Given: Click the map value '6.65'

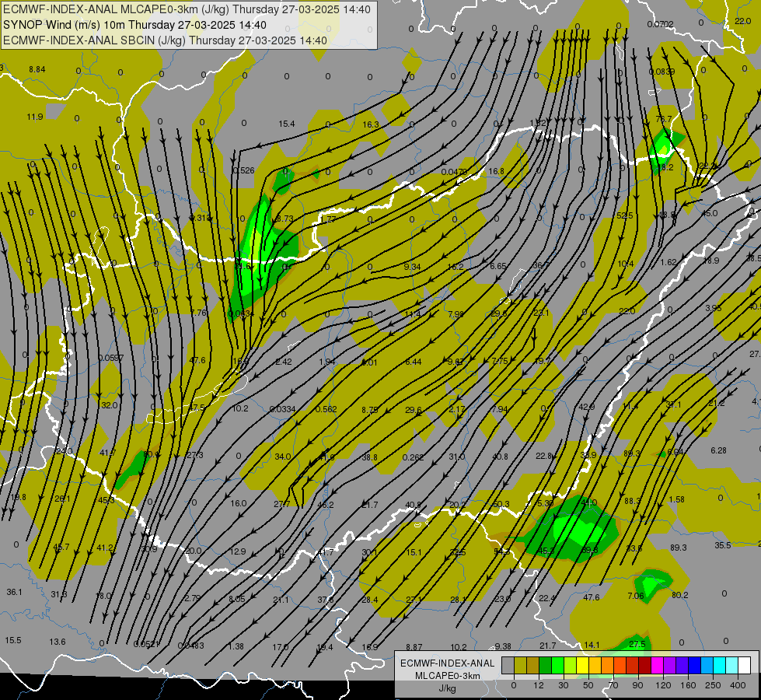Looking at the screenshot, I should (x=498, y=266).
